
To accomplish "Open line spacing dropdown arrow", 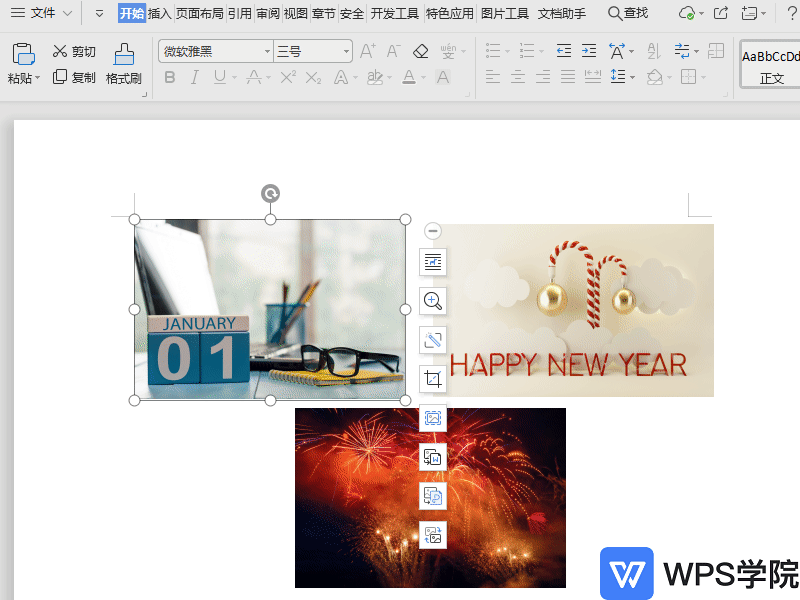I will coord(633,78).
